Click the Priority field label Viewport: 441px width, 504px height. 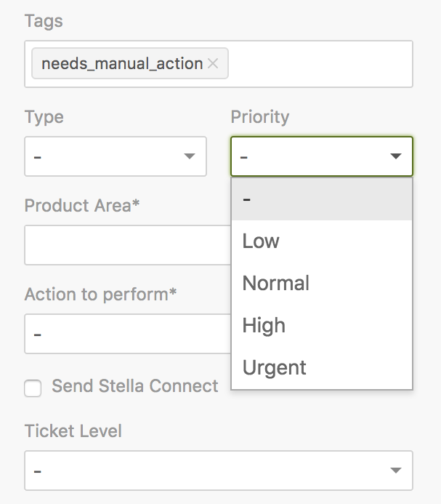pos(260,117)
